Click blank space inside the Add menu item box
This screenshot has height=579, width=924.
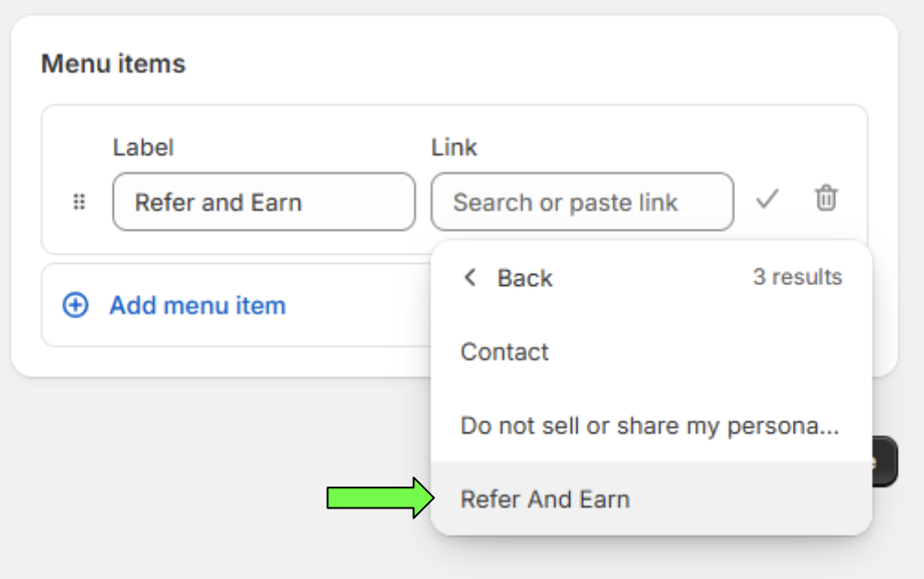359,306
